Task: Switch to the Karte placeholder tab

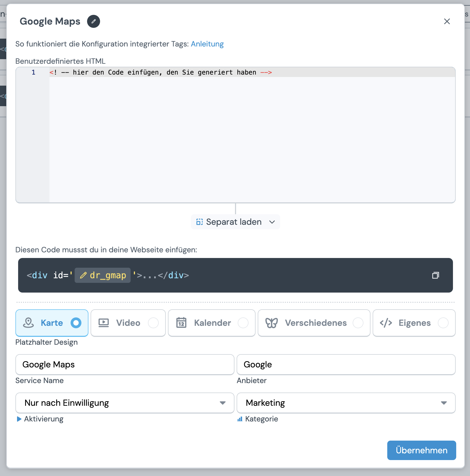Action: [52, 323]
